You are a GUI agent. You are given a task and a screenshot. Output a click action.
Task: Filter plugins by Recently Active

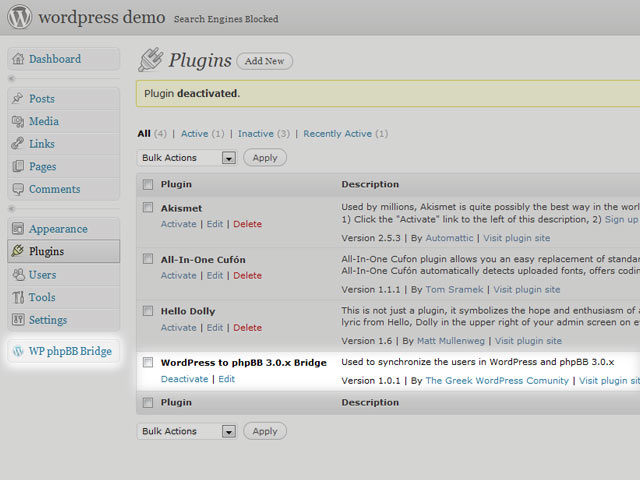[x=338, y=133]
